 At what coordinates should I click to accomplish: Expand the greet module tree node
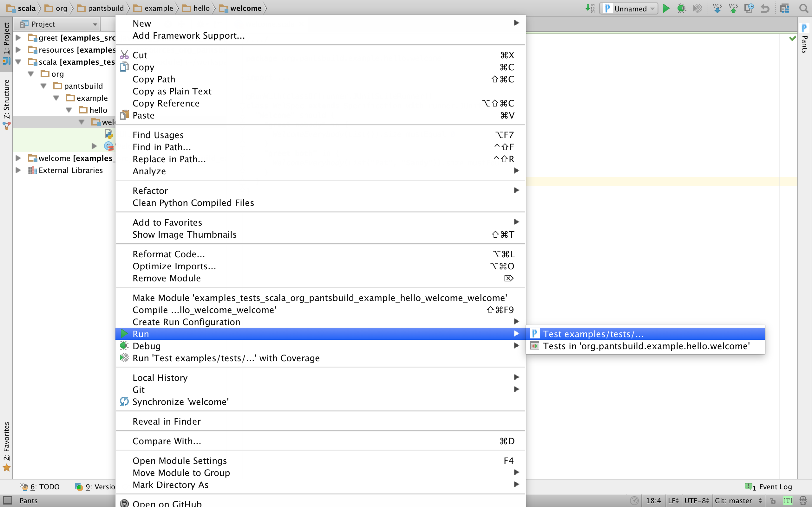point(18,38)
